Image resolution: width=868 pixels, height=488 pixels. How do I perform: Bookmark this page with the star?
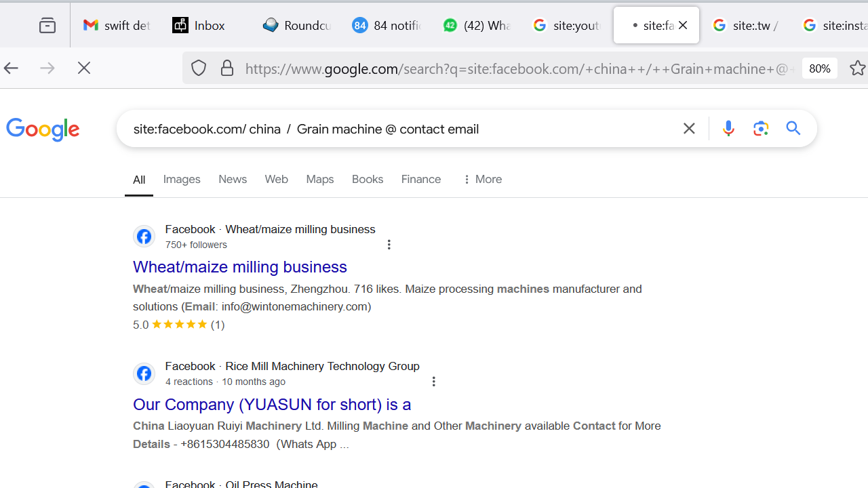pyautogui.click(x=857, y=68)
